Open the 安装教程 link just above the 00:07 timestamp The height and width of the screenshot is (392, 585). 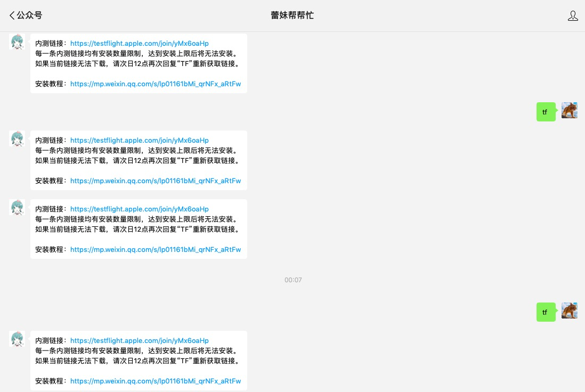[x=155, y=250]
